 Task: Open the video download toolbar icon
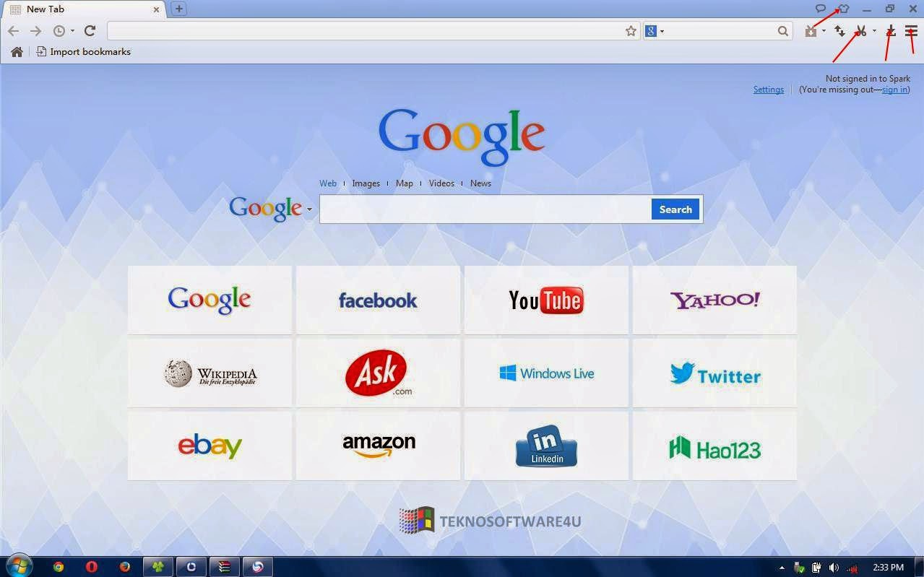811,31
